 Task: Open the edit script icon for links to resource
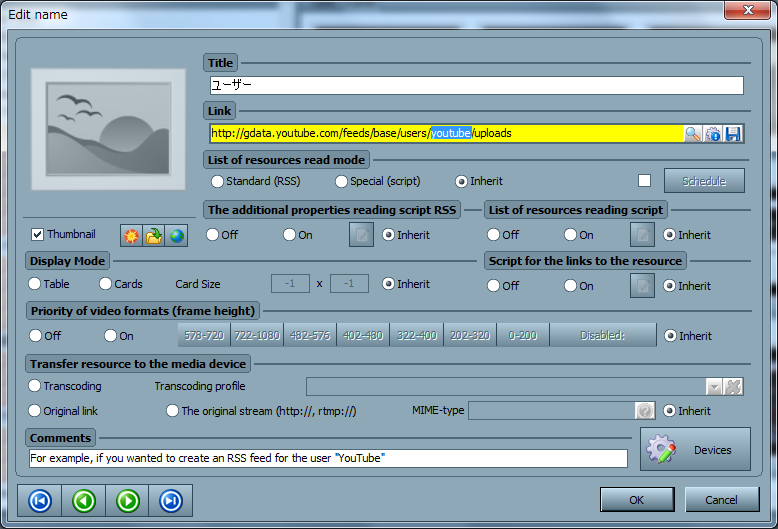642,286
